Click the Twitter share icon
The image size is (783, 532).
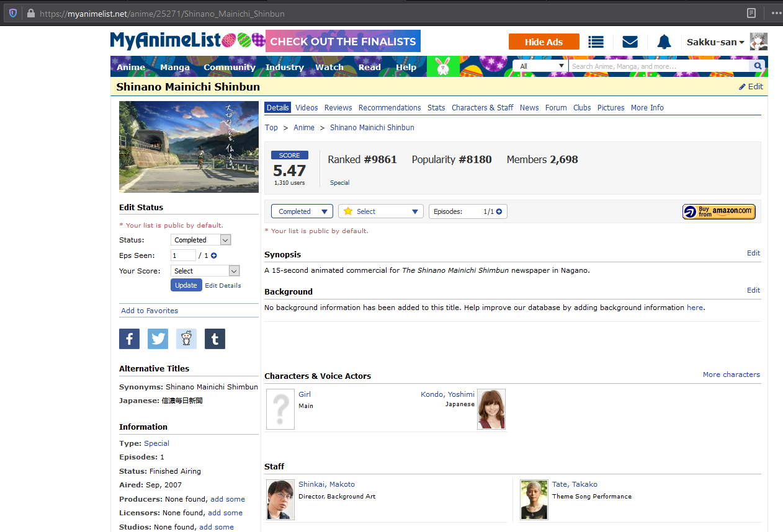(158, 339)
